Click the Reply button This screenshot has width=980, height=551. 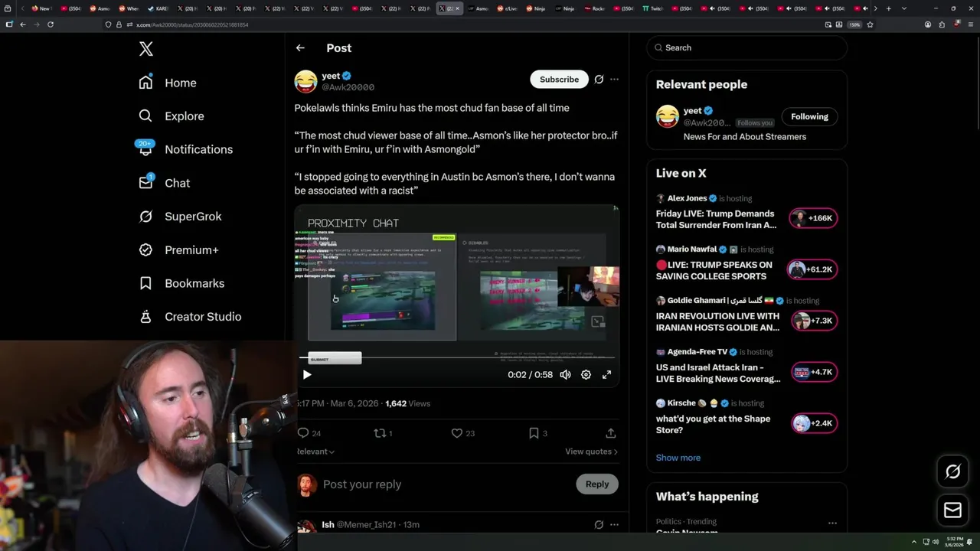click(597, 484)
